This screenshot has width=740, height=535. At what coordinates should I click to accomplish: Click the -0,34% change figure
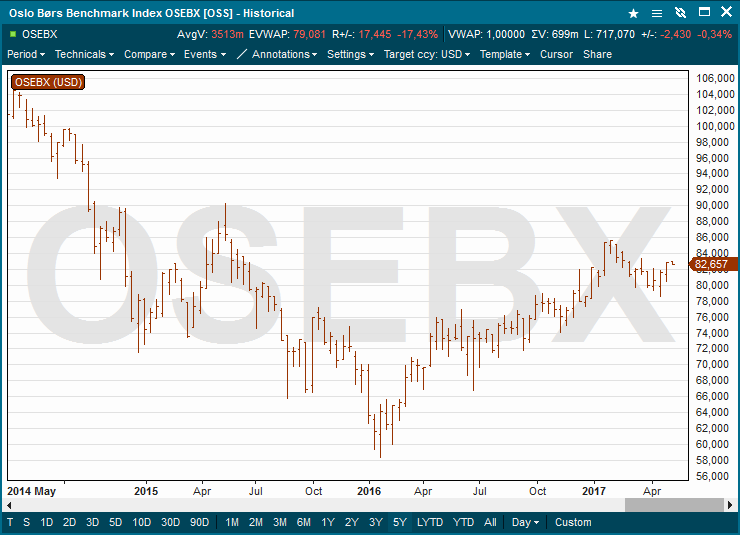[x=714, y=34]
